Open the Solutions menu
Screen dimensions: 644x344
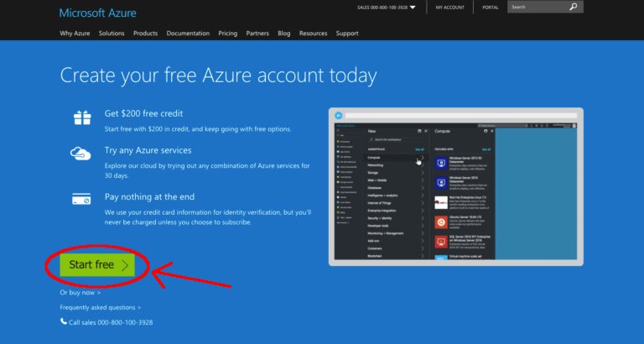(x=112, y=34)
